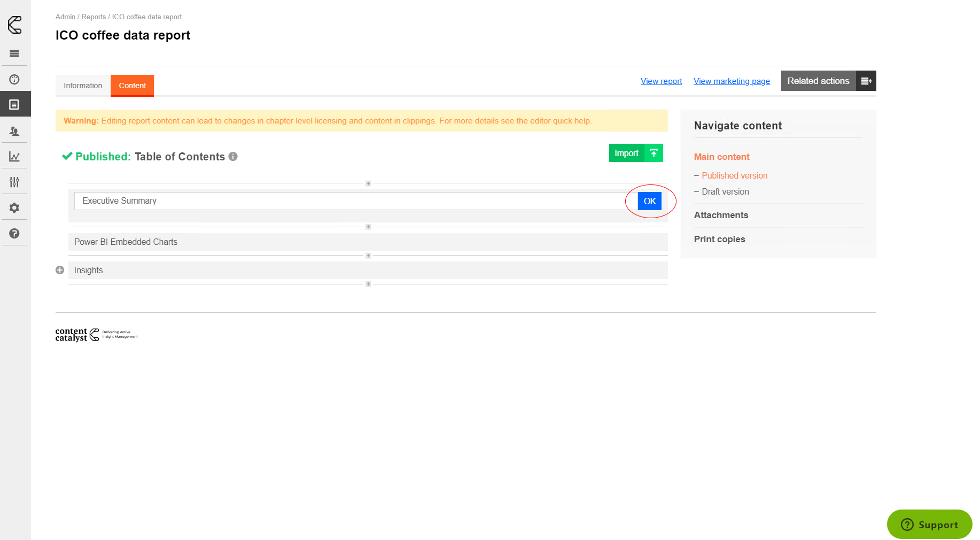Expand the Insights chapter
Viewport: 980px width, 540px height.
(60, 271)
